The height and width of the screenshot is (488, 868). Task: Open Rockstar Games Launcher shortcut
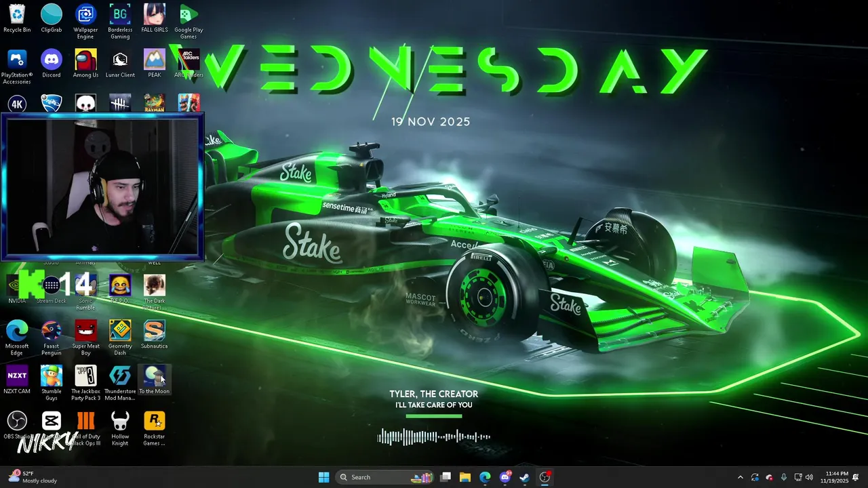(155, 428)
